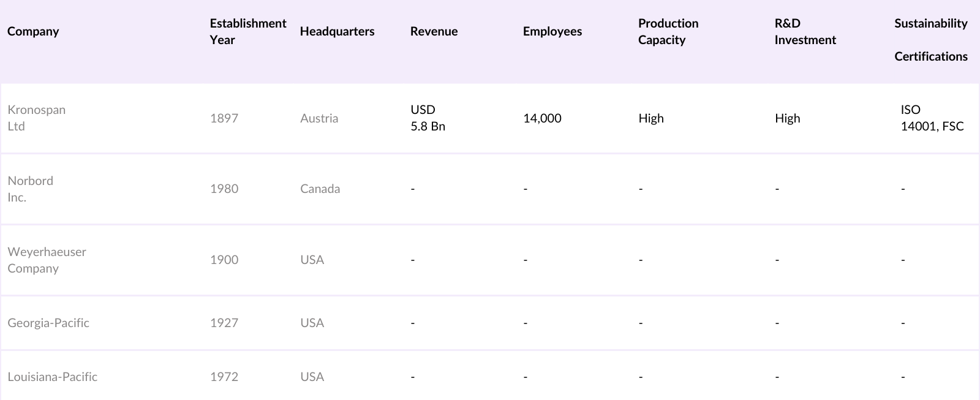
Task: Select the Employees column header
Action: tap(552, 31)
